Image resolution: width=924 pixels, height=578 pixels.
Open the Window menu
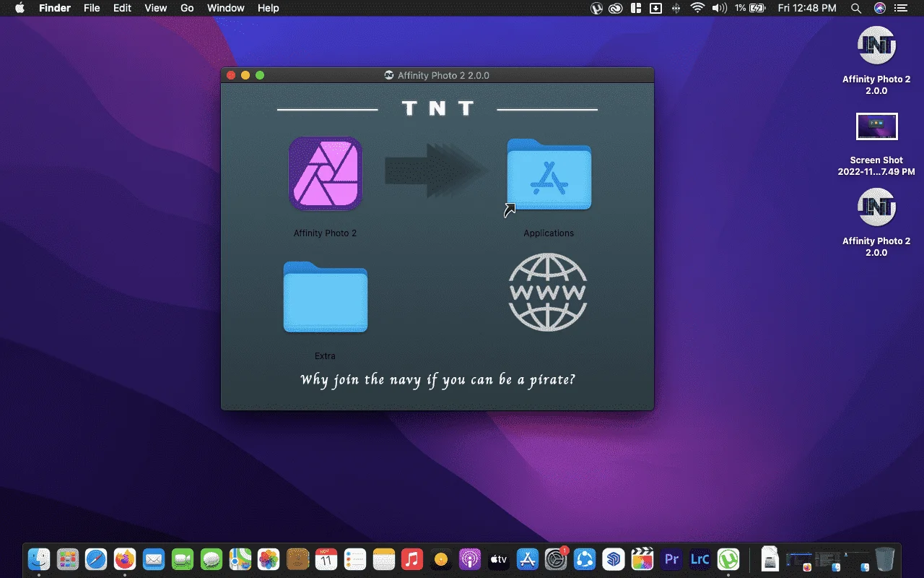tap(225, 8)
